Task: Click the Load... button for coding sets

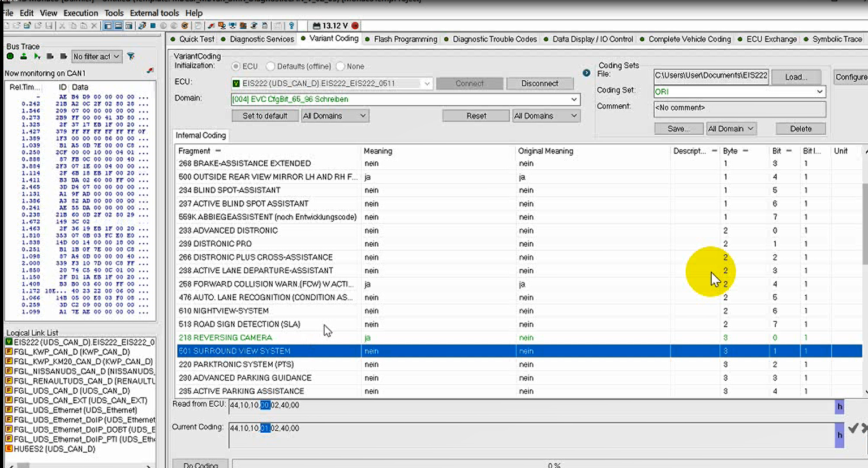Action: pyautogui.click(x=796, y=77)
